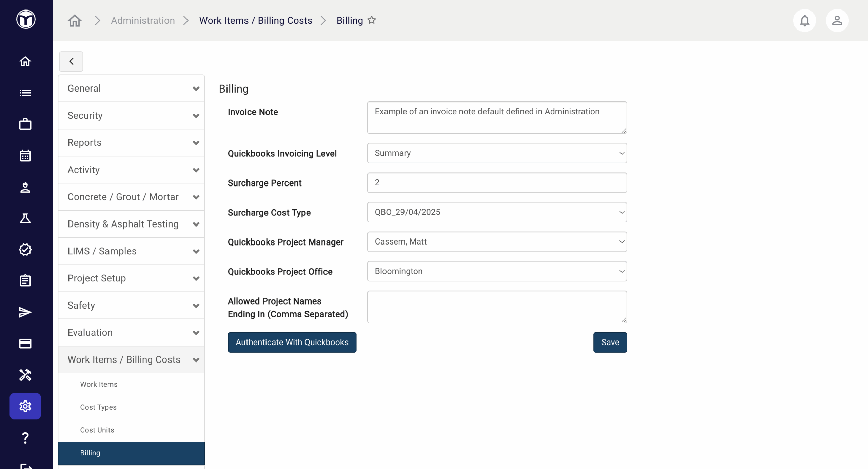Open notifications bell
The image size is (868, 469).
[805, 21]
